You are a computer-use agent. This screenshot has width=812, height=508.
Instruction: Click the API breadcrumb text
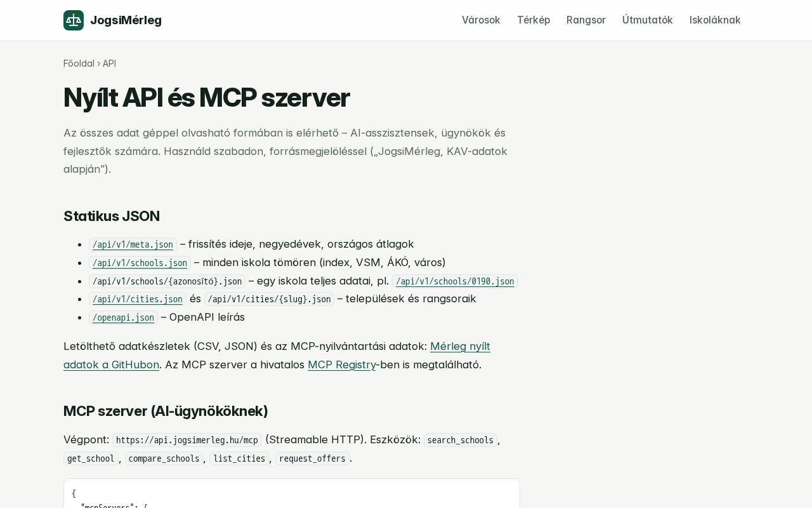109,63
